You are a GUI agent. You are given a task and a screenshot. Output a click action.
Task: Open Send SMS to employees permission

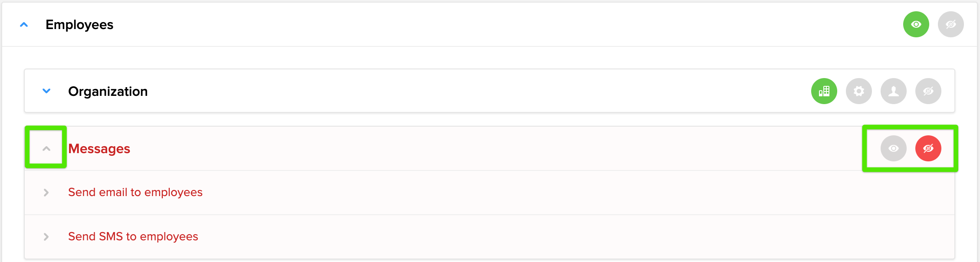click(133, 236)
